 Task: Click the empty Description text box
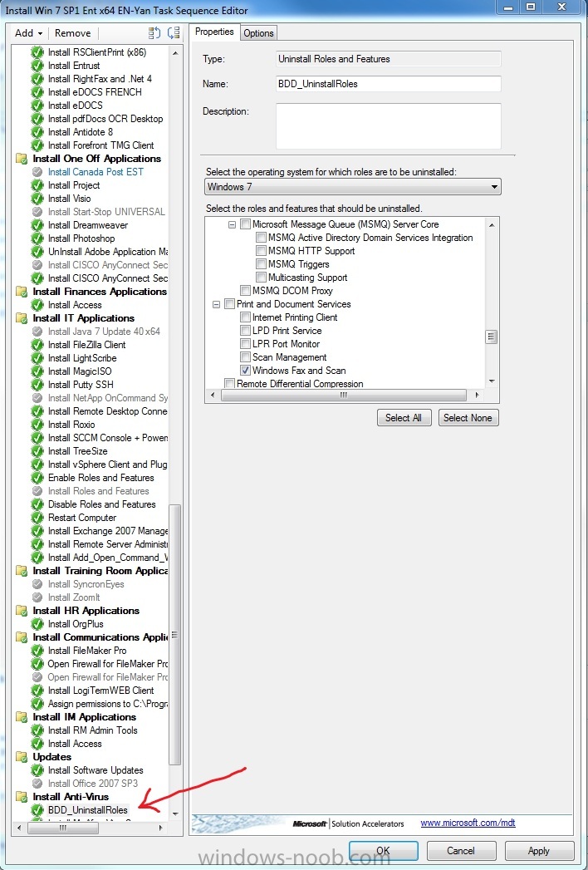click(389, 126)
